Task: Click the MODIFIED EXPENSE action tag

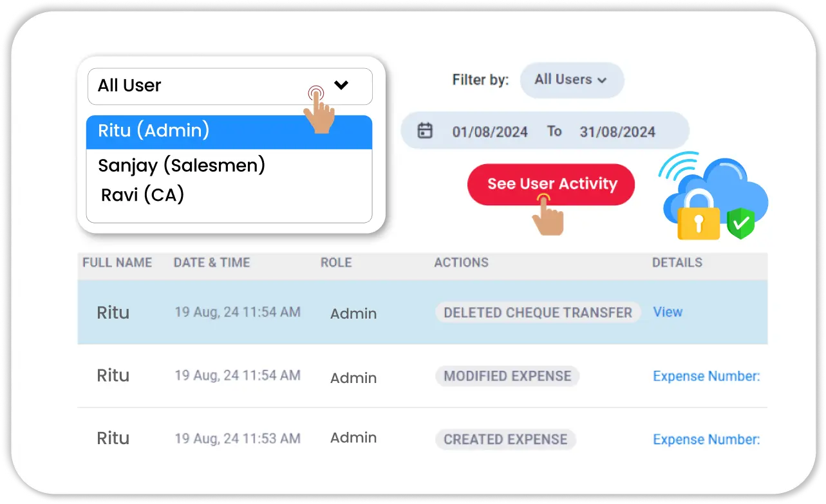Action: coord(507,376)
